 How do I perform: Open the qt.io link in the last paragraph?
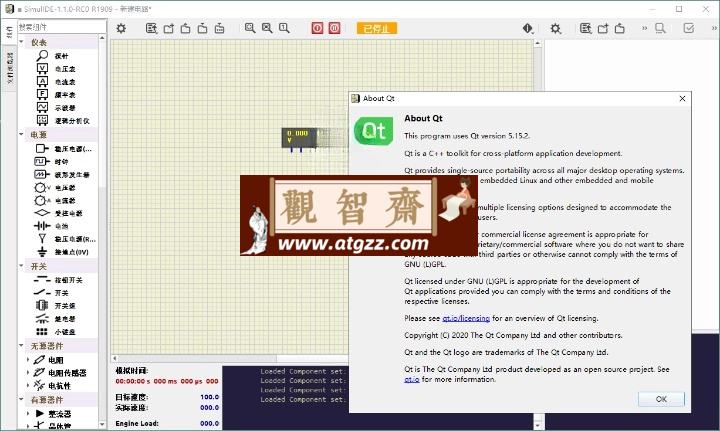click(x=411, y=379)
